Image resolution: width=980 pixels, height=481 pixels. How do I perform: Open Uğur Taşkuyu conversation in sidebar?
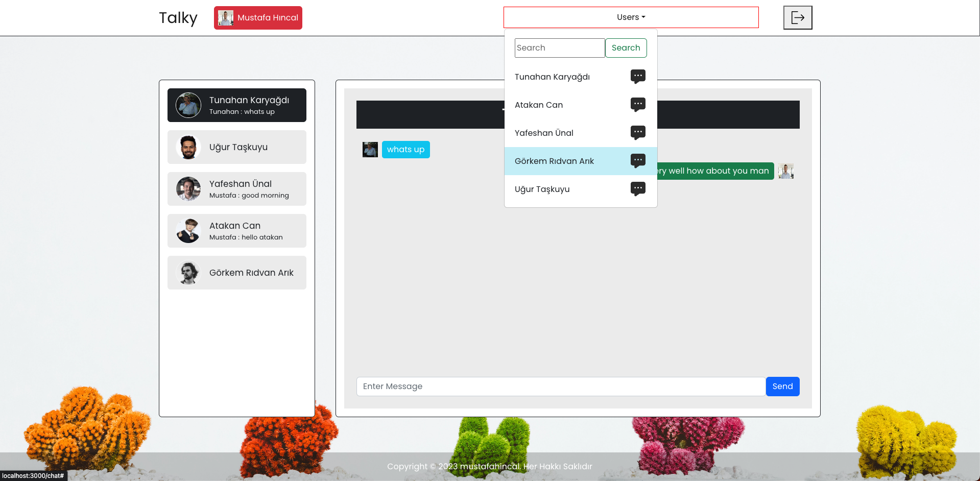click(x=237, y=147)
